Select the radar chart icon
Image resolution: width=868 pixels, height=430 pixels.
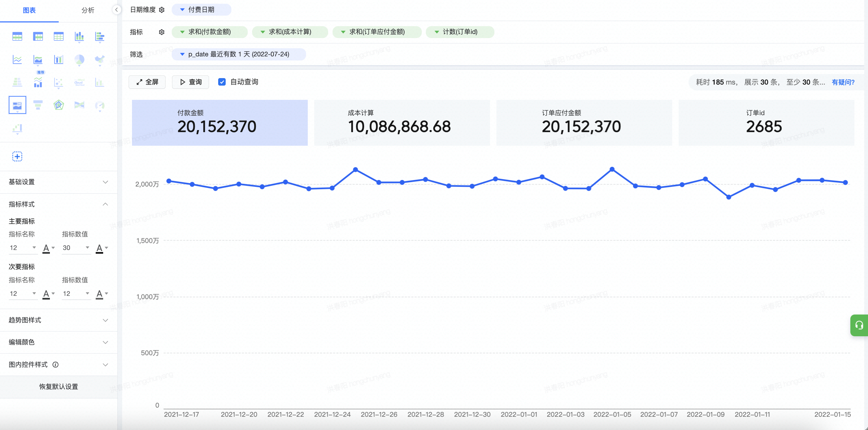tap(59, 105)
